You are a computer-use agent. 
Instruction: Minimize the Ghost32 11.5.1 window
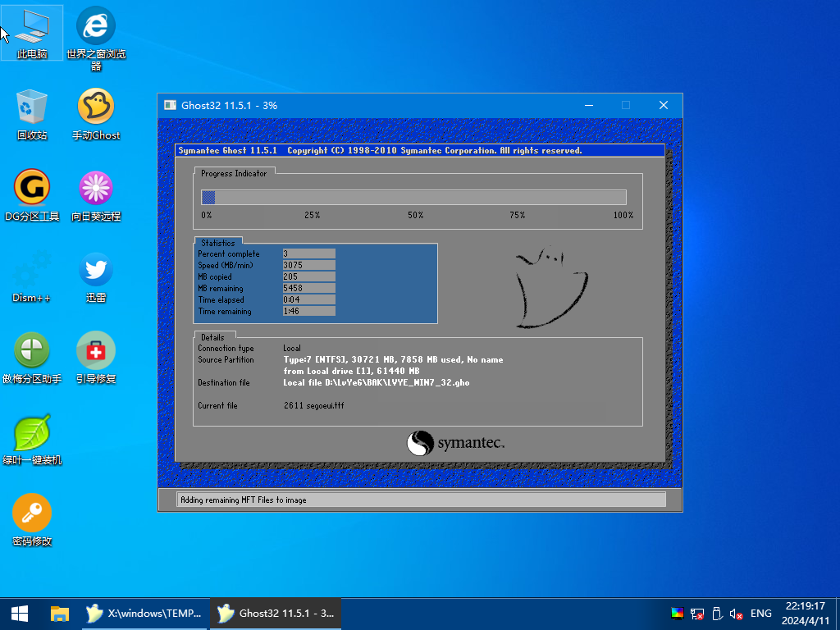pyautogui.click(x=589, y=105)
